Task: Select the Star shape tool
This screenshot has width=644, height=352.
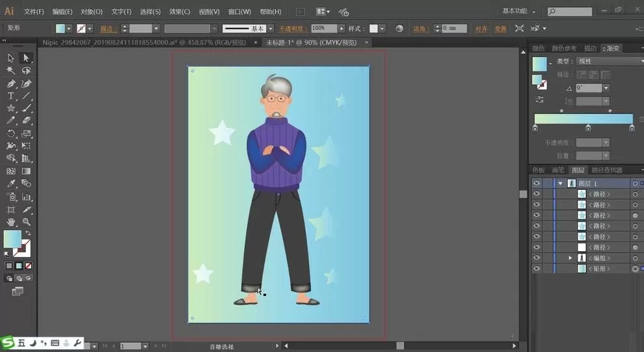Action: 11,109
